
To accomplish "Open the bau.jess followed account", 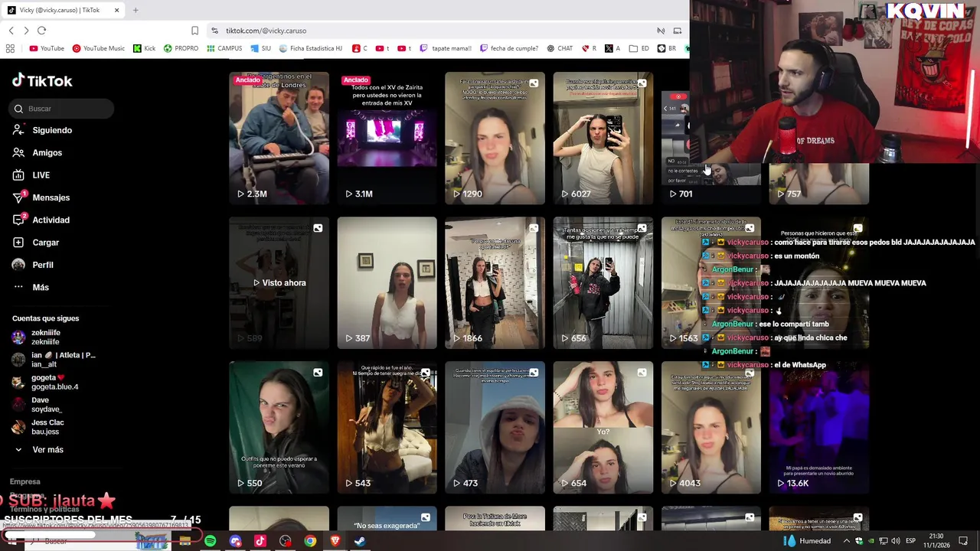I will coord(38,427).
